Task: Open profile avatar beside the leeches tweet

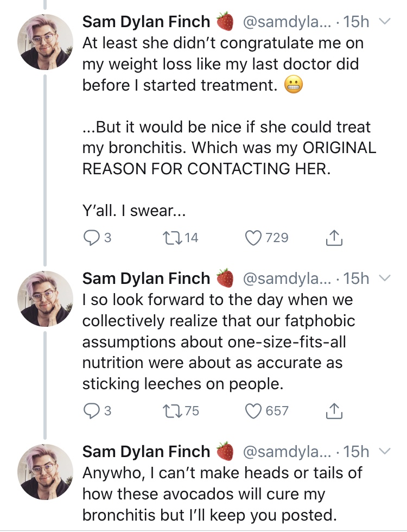Action: point(45,299)
